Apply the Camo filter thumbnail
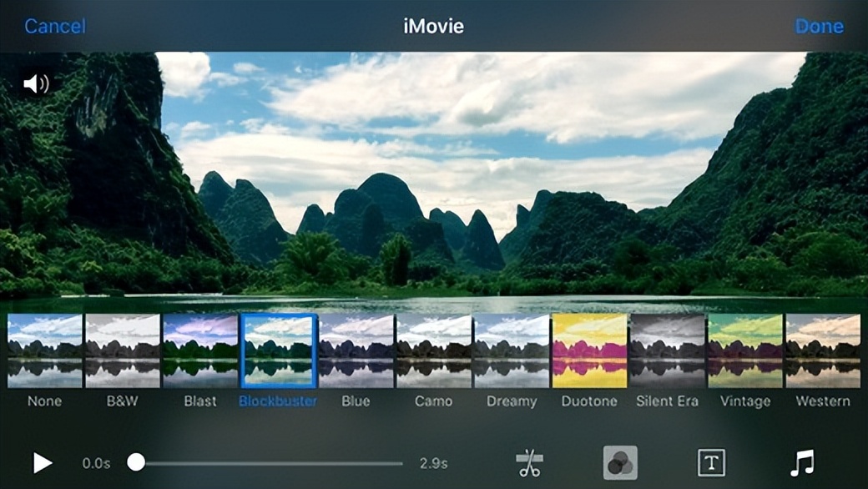868x489 pixels. [x=434, y=350]
